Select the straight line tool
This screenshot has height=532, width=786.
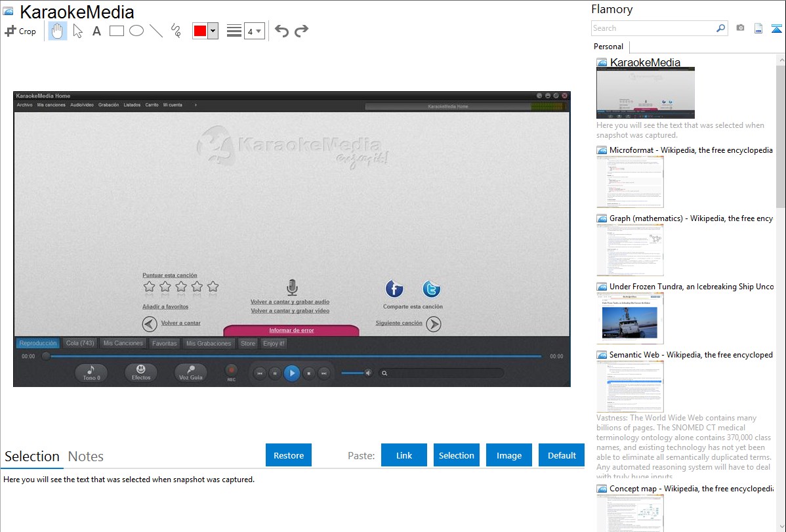pyautogui.click(x=156, y=31)
